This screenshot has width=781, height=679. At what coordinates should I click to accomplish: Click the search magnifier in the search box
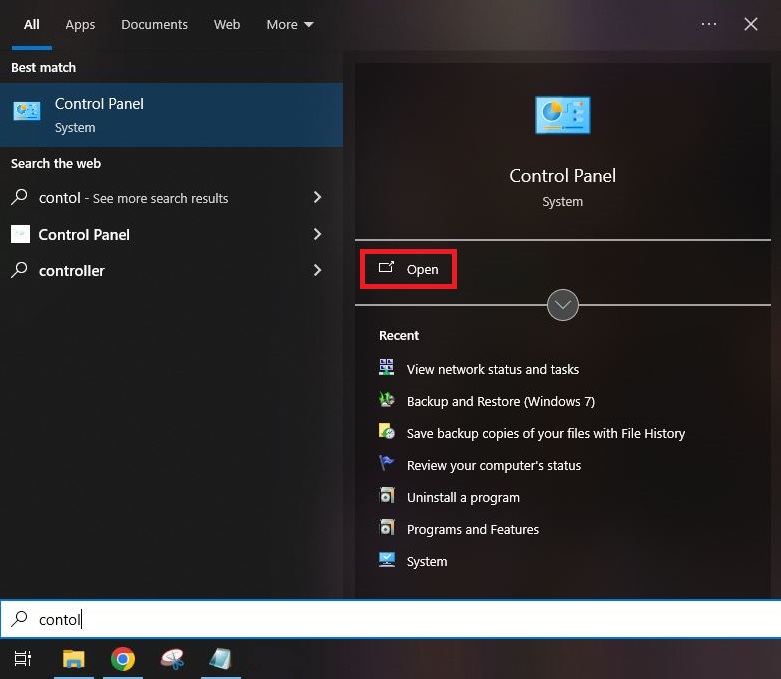(x=19, y=619)
